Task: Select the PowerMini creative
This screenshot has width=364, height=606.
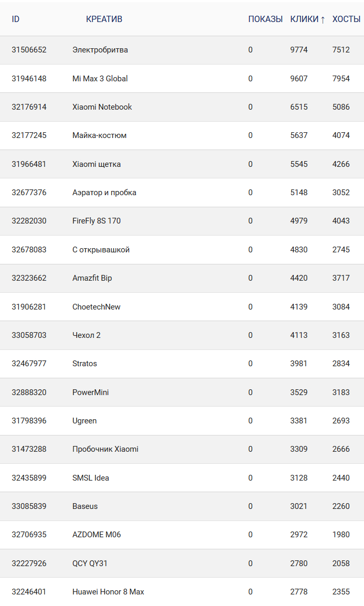Action: [x=91, y=392]
